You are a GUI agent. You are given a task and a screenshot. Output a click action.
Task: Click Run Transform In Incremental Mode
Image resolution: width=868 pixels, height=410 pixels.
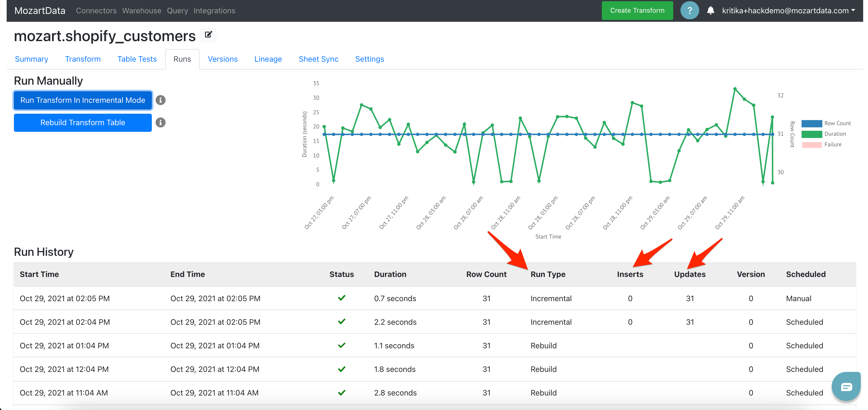83,100
